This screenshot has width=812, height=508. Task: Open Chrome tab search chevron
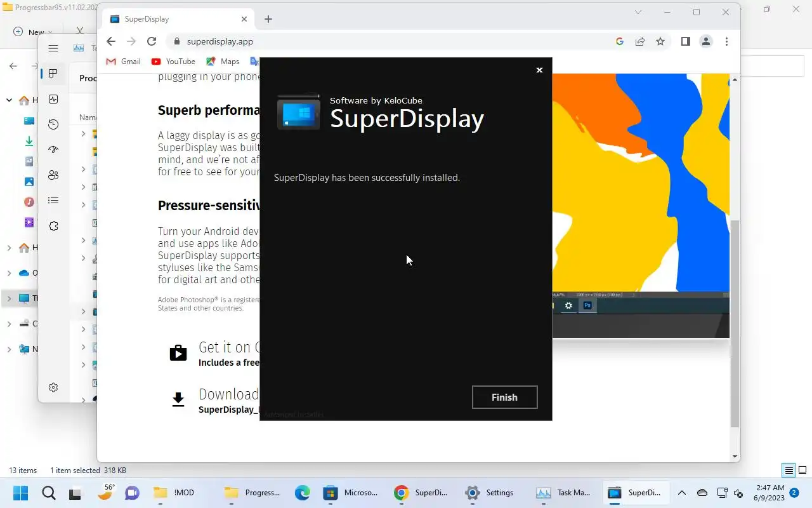pos(638,12)
